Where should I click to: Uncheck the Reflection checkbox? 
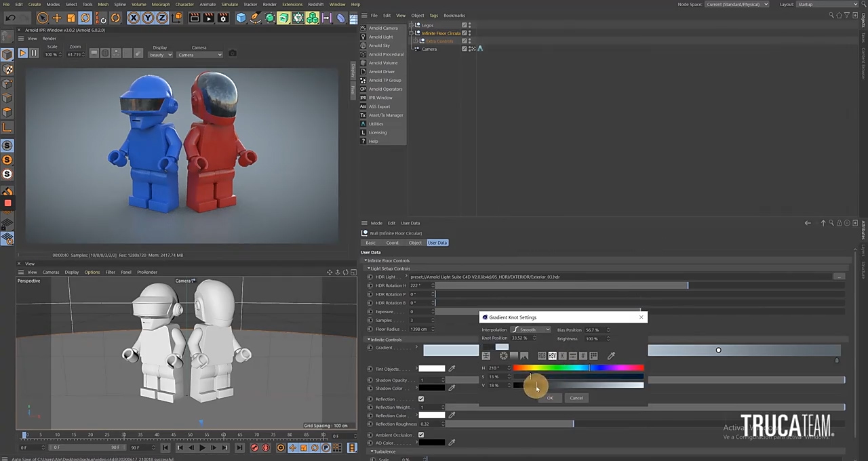pyautogui.click(x=421, y=399)
